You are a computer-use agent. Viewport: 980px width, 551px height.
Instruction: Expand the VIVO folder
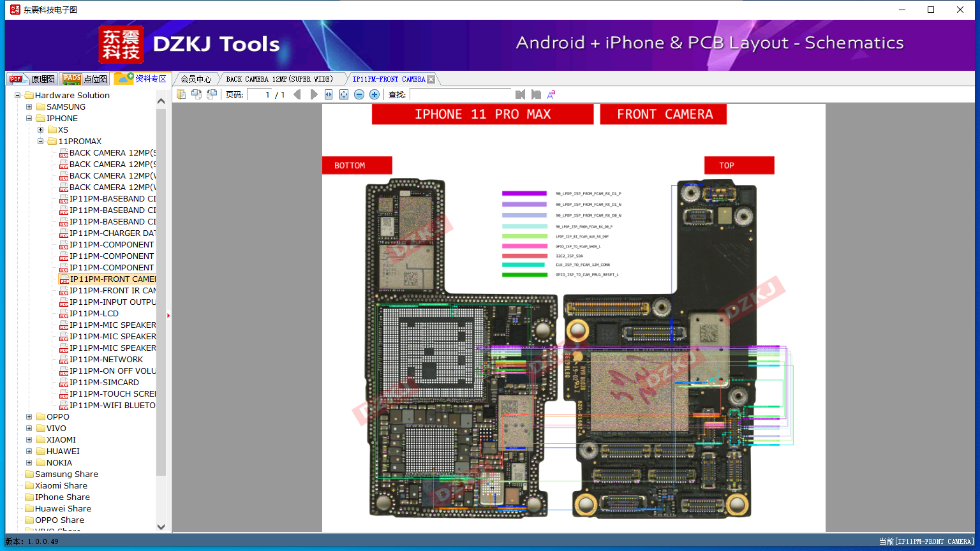point(29,429)
